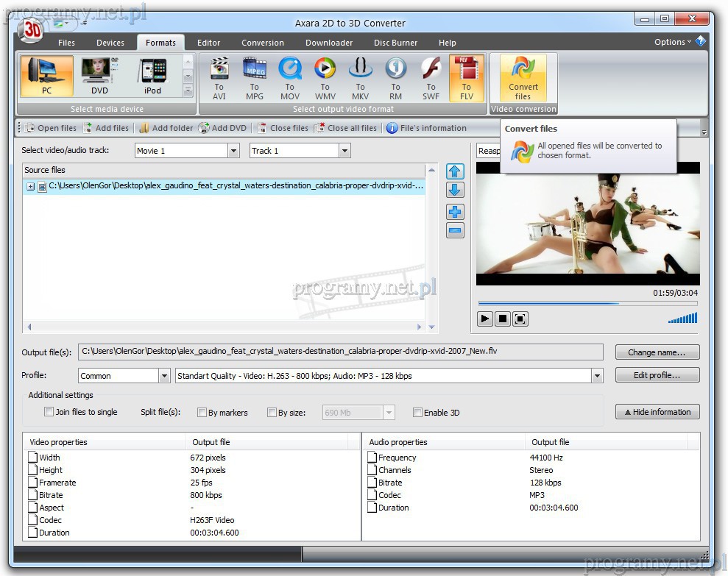Enable Join files to single checkbox

(49, 413)
